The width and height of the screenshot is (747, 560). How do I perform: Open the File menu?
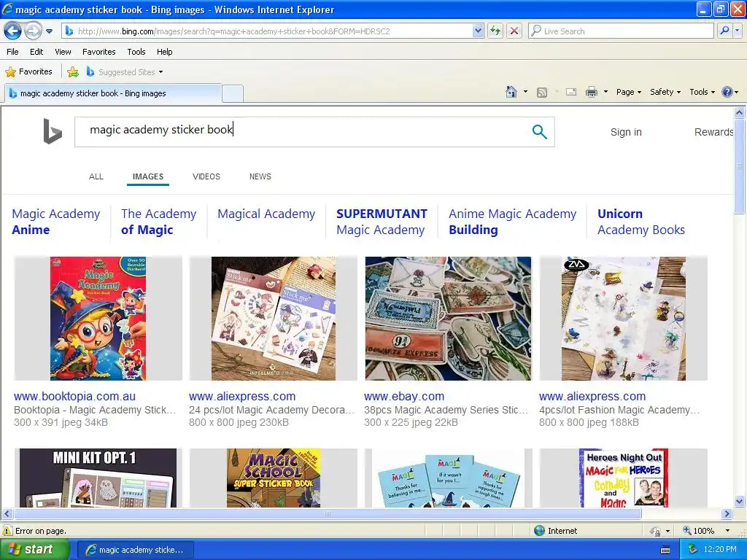pos(13,52)
